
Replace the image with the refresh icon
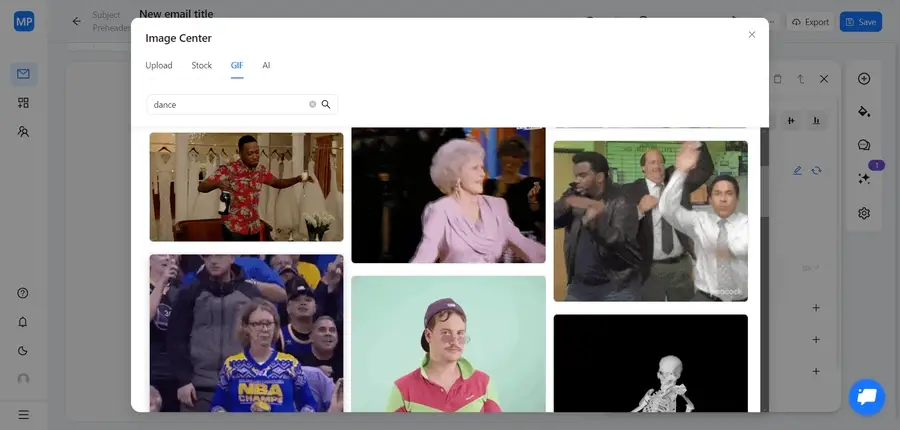coord(816,171)
